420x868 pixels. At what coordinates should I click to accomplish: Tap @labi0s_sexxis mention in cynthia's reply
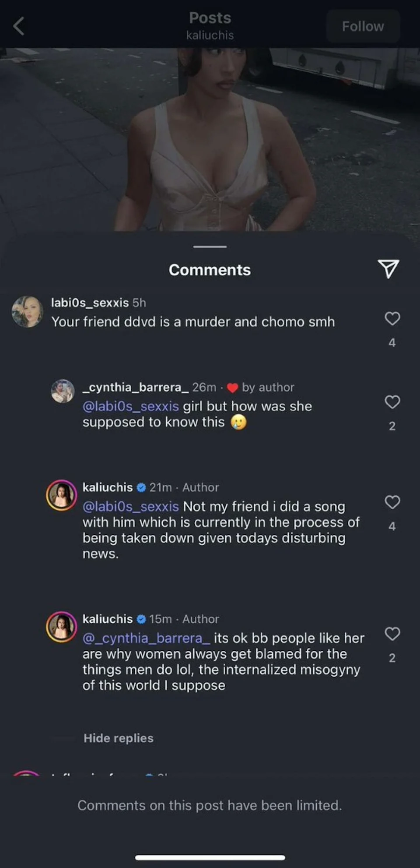tap(131, 406)
